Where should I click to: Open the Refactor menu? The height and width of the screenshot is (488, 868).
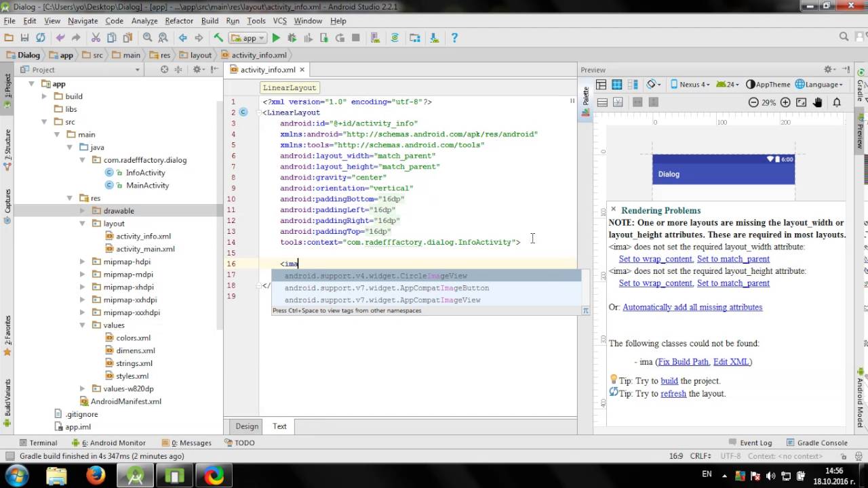(179, 21)
